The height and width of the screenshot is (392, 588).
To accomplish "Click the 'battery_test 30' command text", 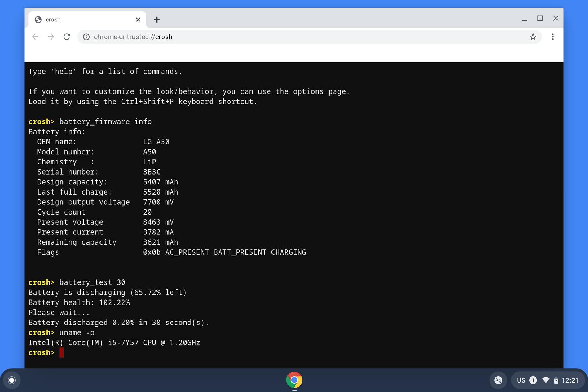I will pyautogui.click(x=92, y=282).
